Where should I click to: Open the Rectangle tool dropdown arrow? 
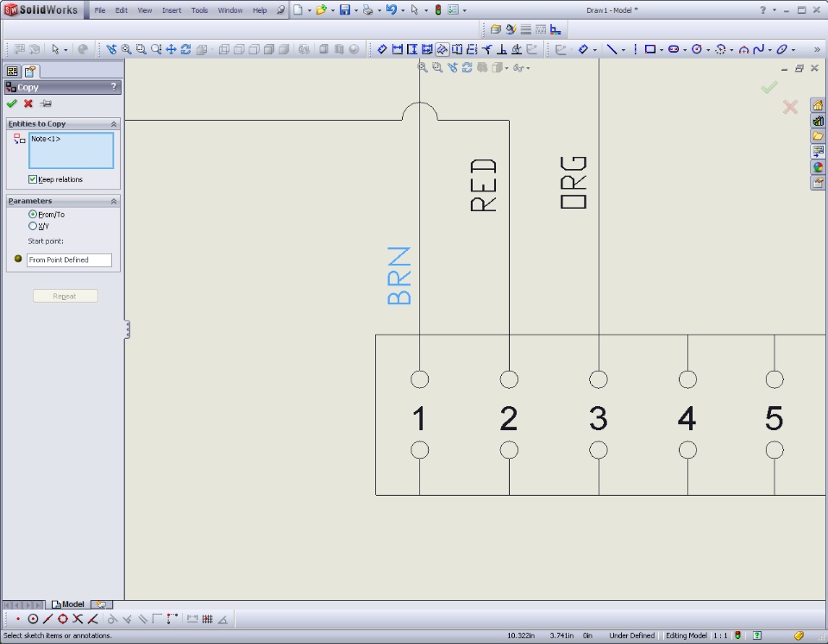[662, 50]
